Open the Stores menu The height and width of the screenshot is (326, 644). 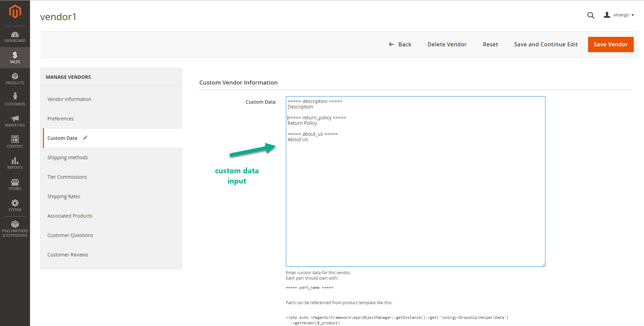(x=15, y=184)
